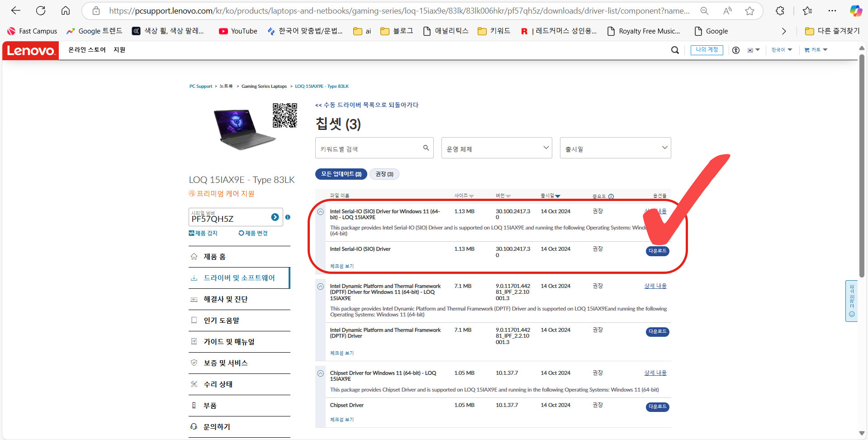Screen dimensions: 868x440
Task: Collapse Chipset Driver row
Action: (321, 373)
